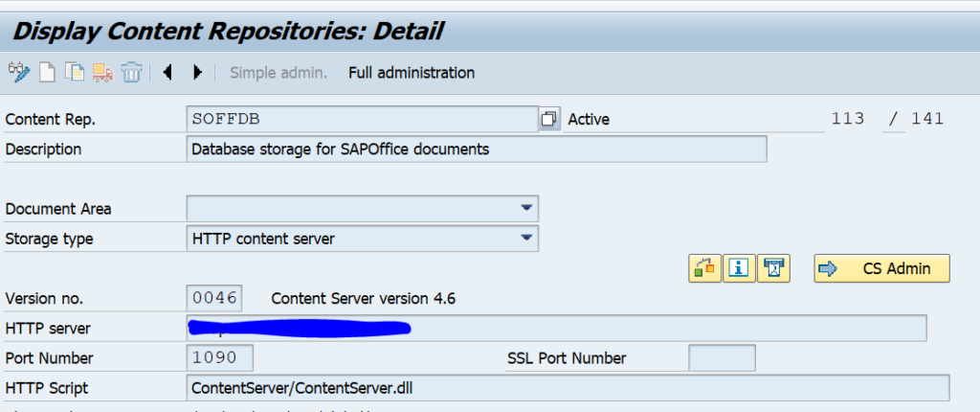Click the value help icon beside SOFFDB
This screenshot has width=980, height=412.
tap(549, 119)
